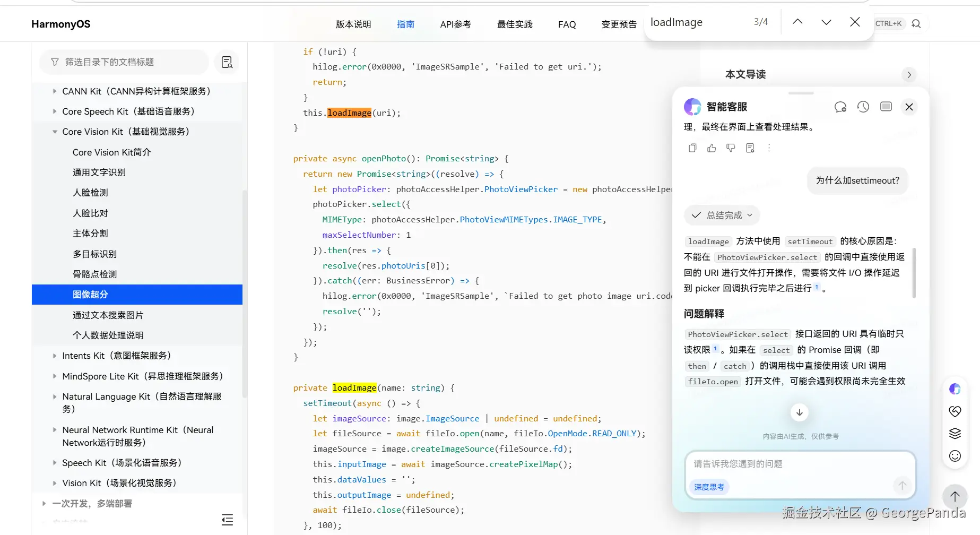The width and height of the screenshot is (980, 535).
Task: Open the Core Vision Kit简介 page
Action: click(112, 152)
